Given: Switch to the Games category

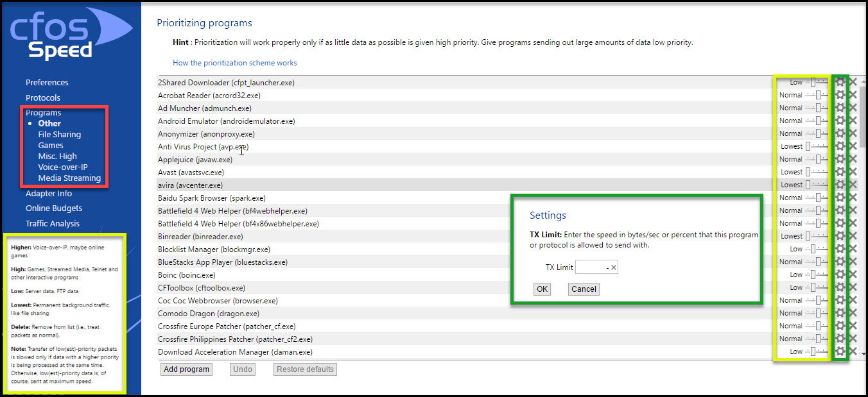Looking at the screenshot, I should (51, 145).
